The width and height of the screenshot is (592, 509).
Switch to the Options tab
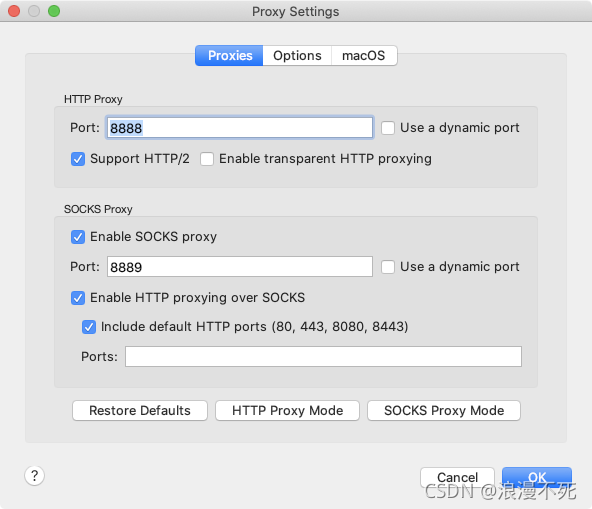297,56
